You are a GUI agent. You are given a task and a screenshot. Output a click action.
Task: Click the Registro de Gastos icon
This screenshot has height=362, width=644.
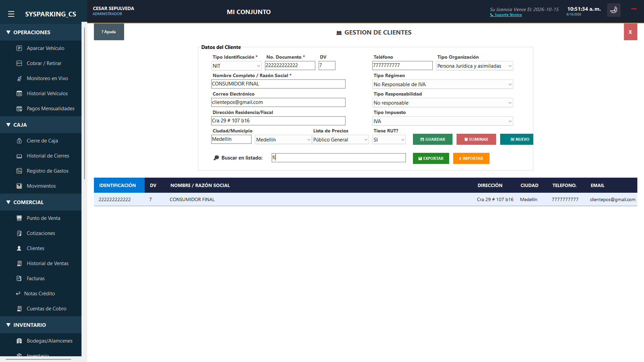[x=19, y=171]
